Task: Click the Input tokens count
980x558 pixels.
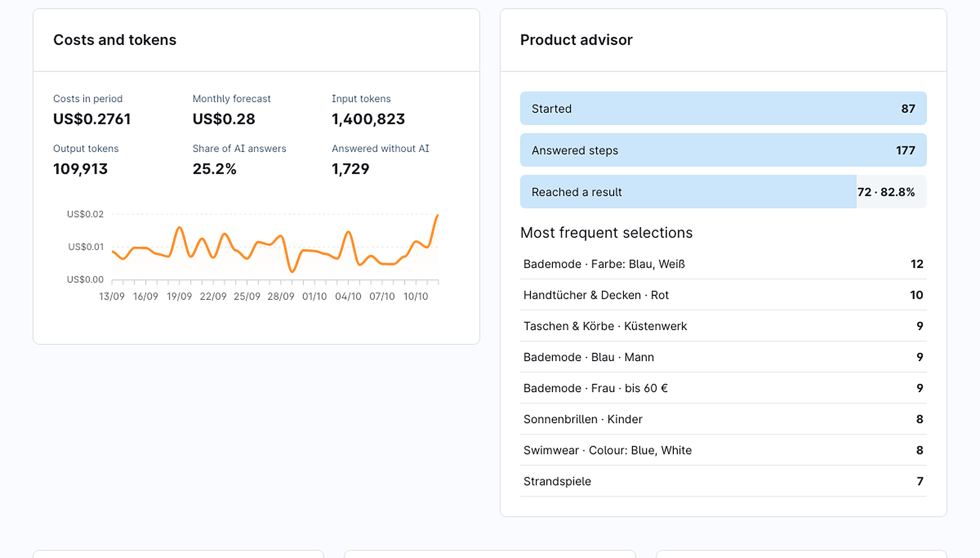Action: pyautogui.click(x=368, y=119)
